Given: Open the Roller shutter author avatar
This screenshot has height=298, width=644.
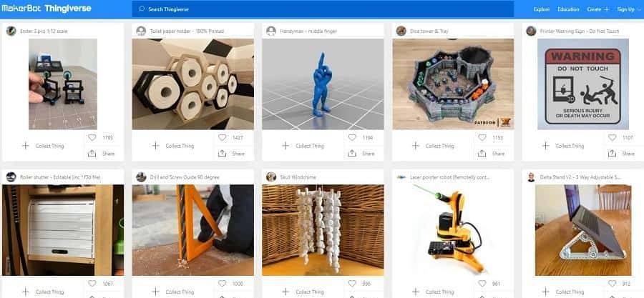Looking at the screenshot, I should (x=11, y=177).
